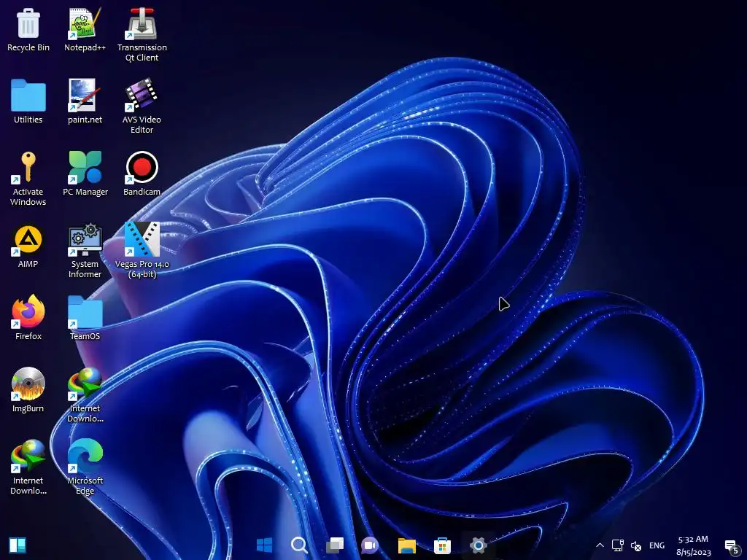
Task: Launch Vegas Pro 14.0 (64-bit)
Action: (x=142, y=251)
